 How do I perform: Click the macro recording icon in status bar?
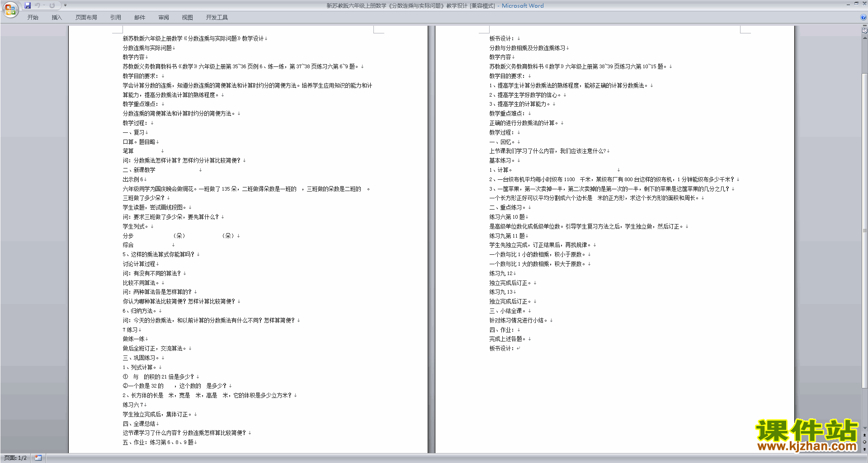(38, 458)
